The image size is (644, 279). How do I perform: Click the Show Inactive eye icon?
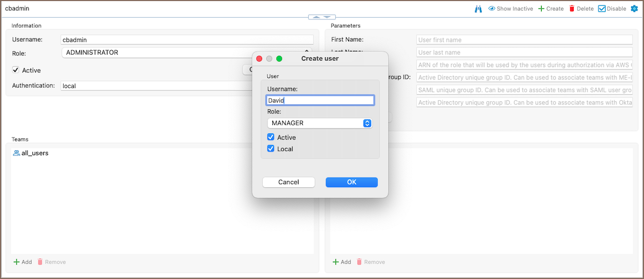pos(492,9)
